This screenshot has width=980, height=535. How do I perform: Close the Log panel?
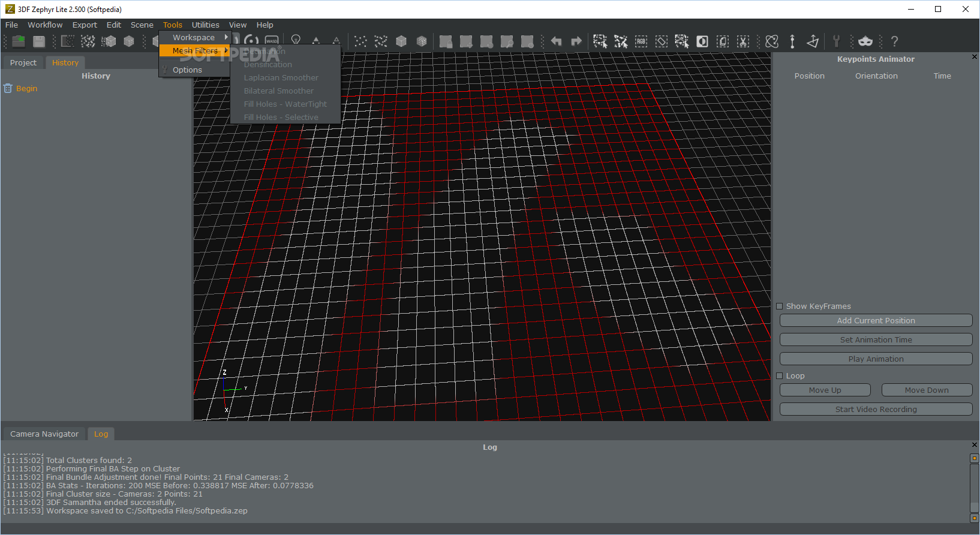(974, 445)
